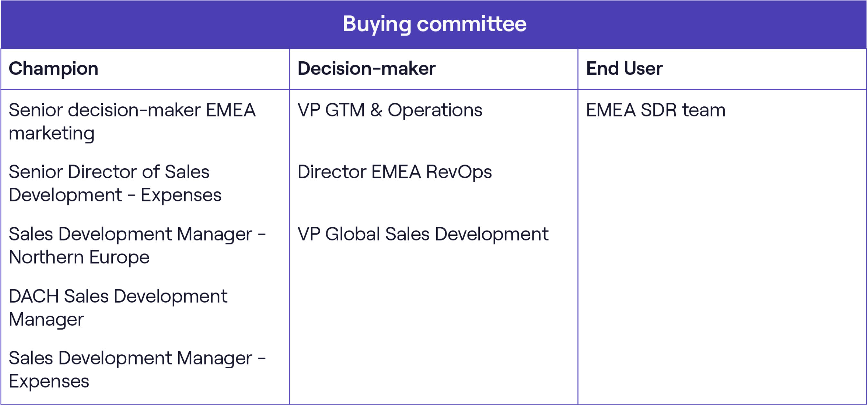The image size is (868, 407).
Task: Select Sales Development Manager Northern Europe
Action: (x=137, y=245)
